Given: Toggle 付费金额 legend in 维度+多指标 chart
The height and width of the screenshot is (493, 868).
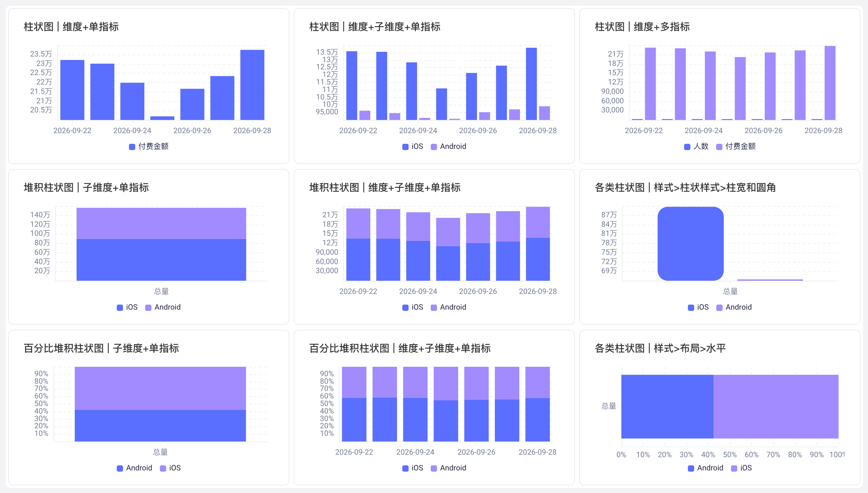Looking at the screenshot, I should pyautogui.click(x=736, y=146).
